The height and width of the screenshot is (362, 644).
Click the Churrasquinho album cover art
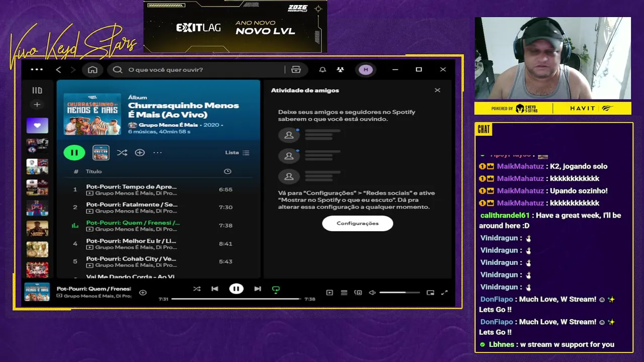click(x=93, y=114)
